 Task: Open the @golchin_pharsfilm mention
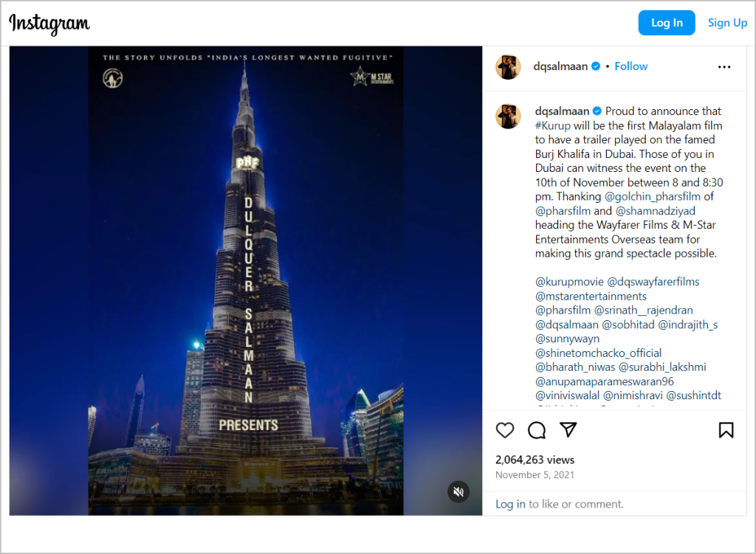pos(653,196)
